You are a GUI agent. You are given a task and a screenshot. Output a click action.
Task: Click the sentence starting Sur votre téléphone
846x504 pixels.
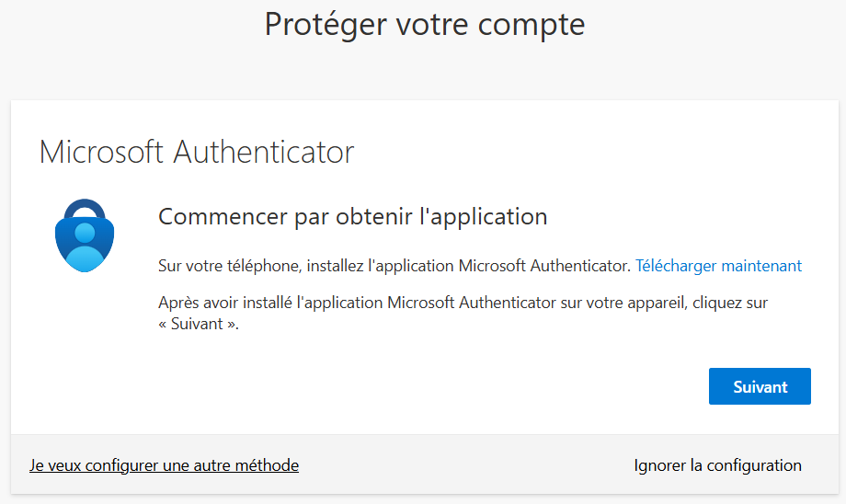[394, 266]
